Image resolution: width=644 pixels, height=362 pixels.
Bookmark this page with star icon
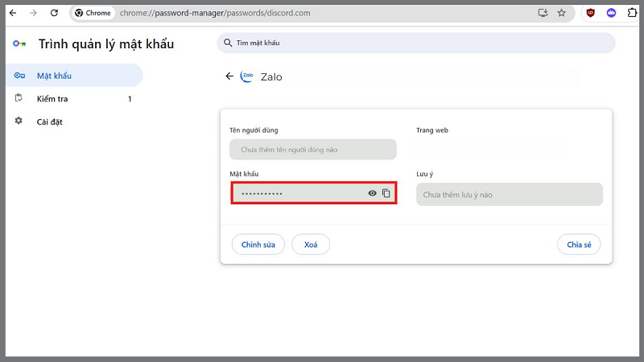(561, 13)
